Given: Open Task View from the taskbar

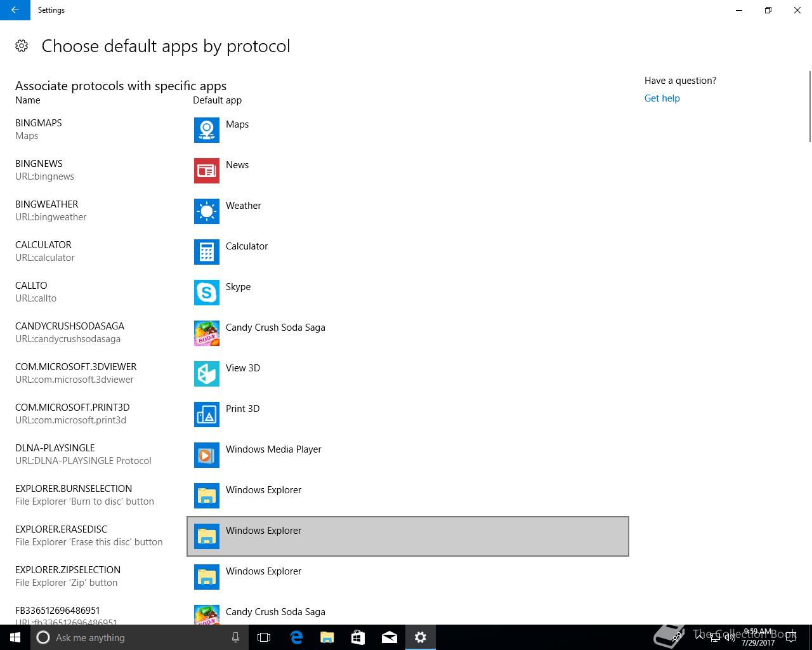Looking at the screenshot, I should pos(264,637).
